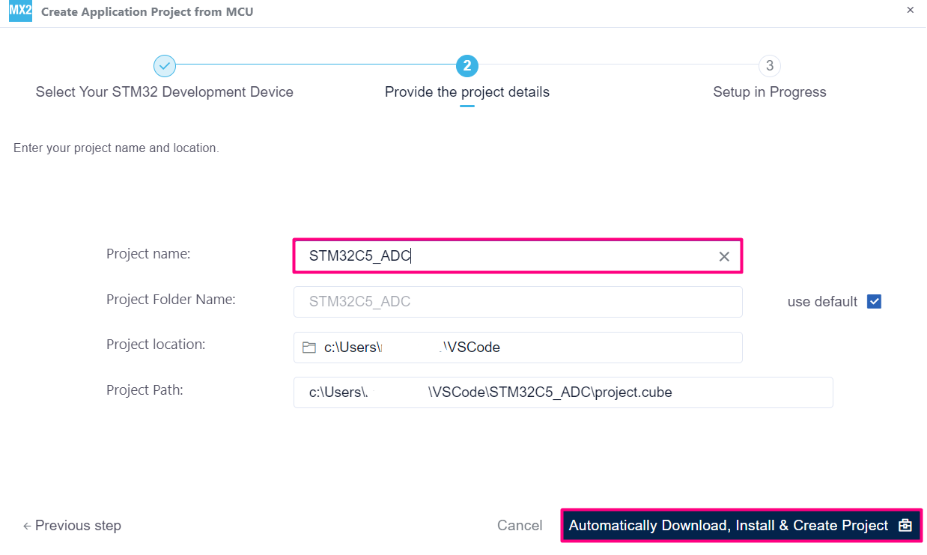Click the Project Folder Name field
The height and width of the screenshot is (555, 927).
point(517,302)
